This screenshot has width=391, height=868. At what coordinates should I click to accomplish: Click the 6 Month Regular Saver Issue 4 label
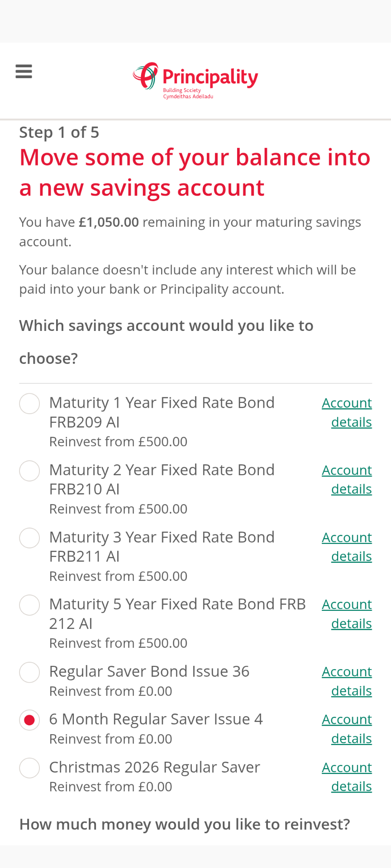click(156, 719)
